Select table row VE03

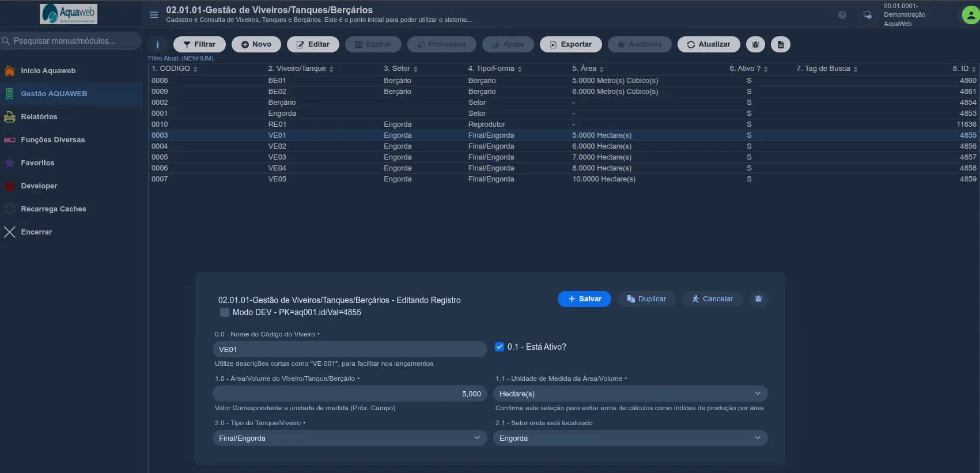[563, 157]
